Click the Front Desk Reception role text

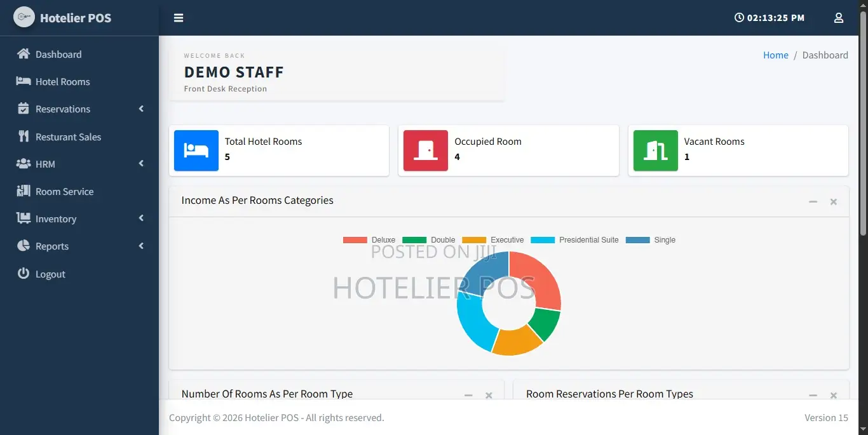[x=226, y=89]
